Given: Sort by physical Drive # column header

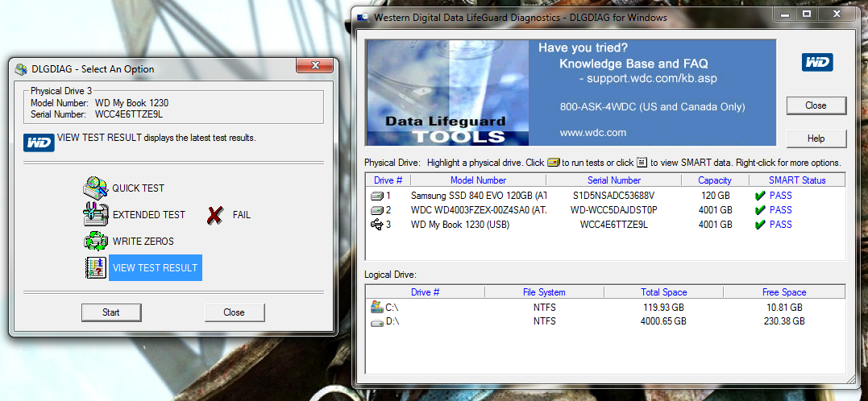Looking at the screenshot, I should pos(388,180).
